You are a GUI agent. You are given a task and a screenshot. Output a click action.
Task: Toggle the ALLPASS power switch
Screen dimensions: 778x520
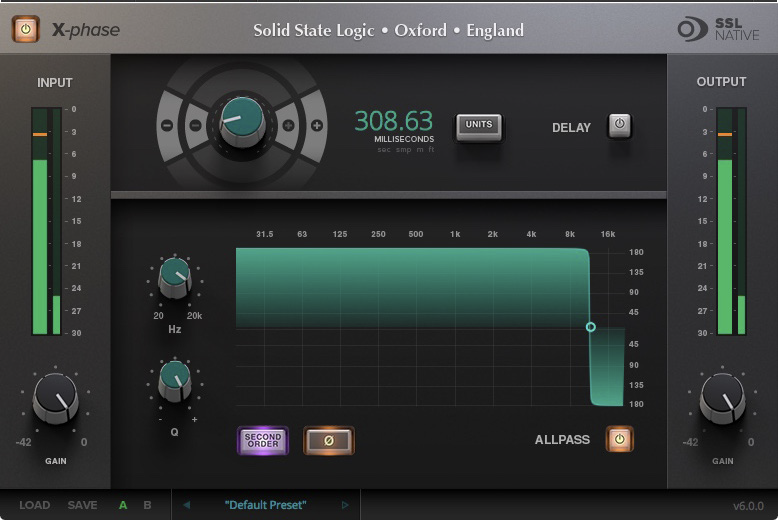(619, 439)
